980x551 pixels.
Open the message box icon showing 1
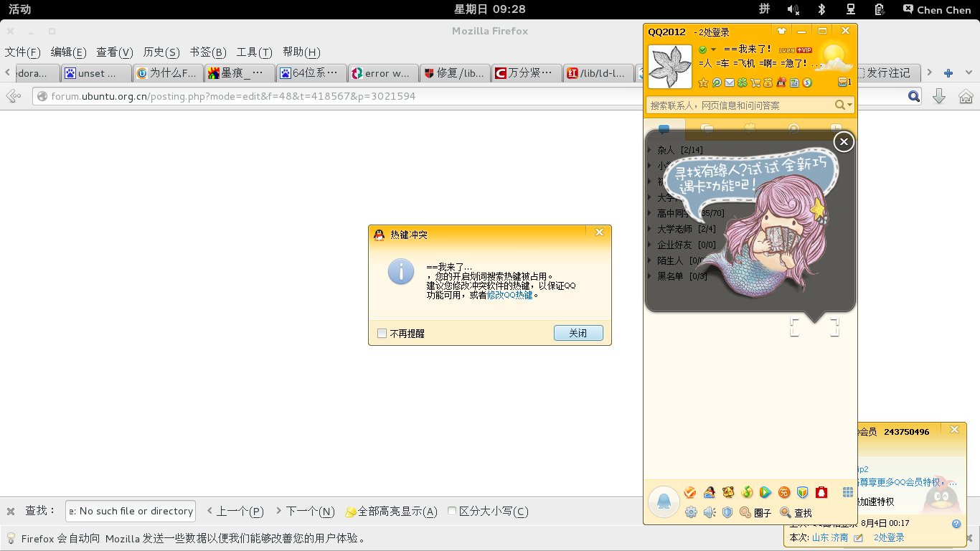844,82
